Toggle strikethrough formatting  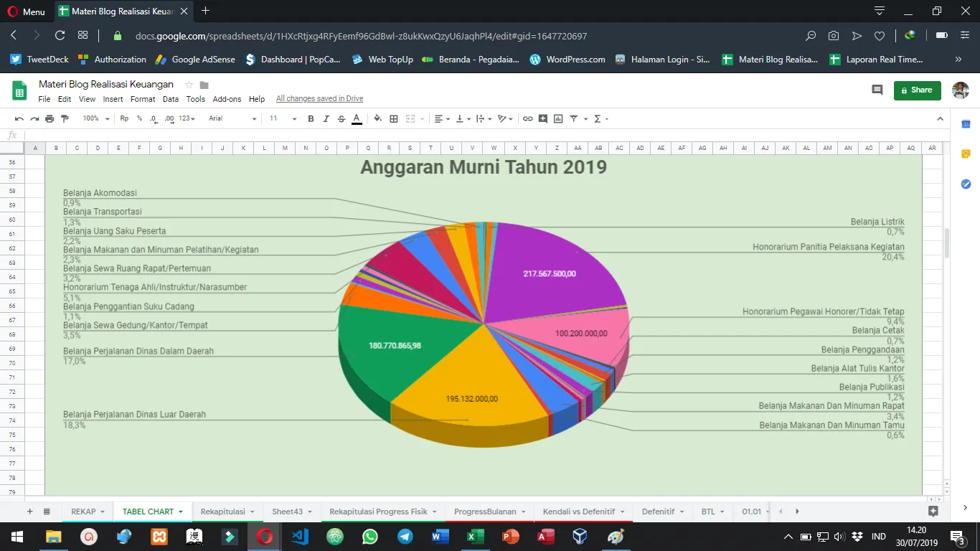click(341, 118)
